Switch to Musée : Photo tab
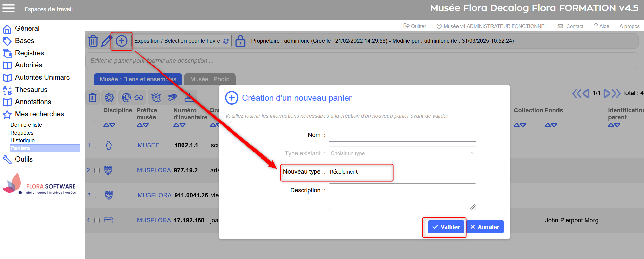The height and width of the screenshot is (259, 644). tap(209, 79)
